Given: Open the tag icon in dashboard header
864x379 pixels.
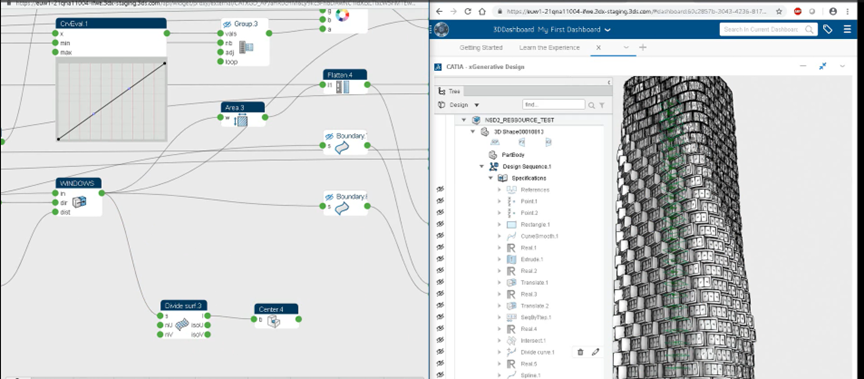Looking at the screenshot, I should tap(828, 30).
